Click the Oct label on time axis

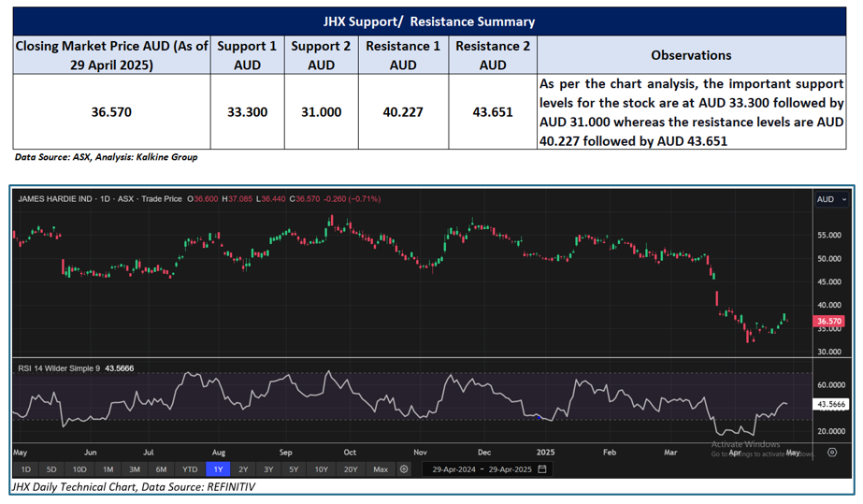[350, 453]
